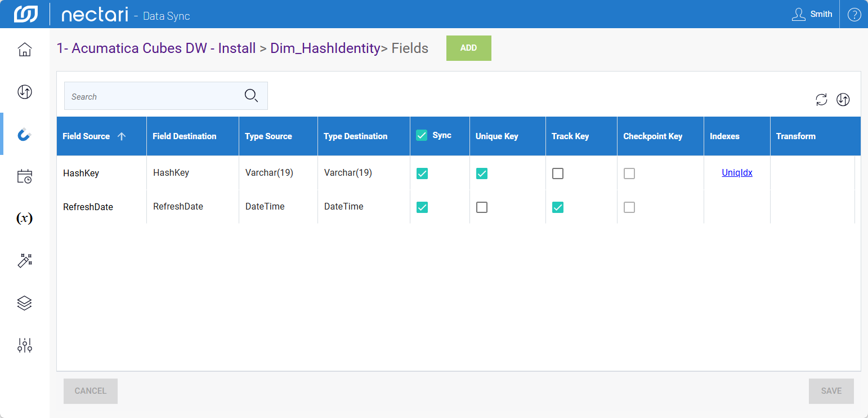868x418 pixels.
Task: Open the (x) variables icon
Action: pyautogui.click(x=25, y=219)
